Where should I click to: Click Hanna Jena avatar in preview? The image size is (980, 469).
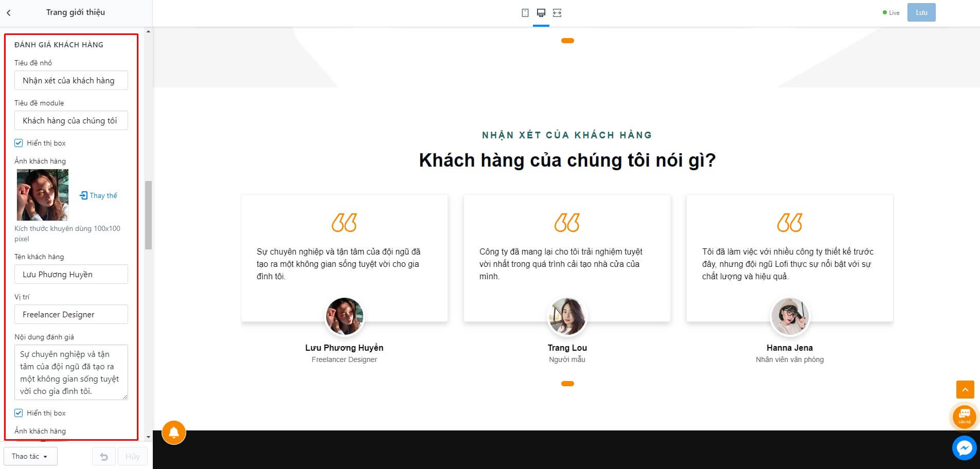click(790, 316)
